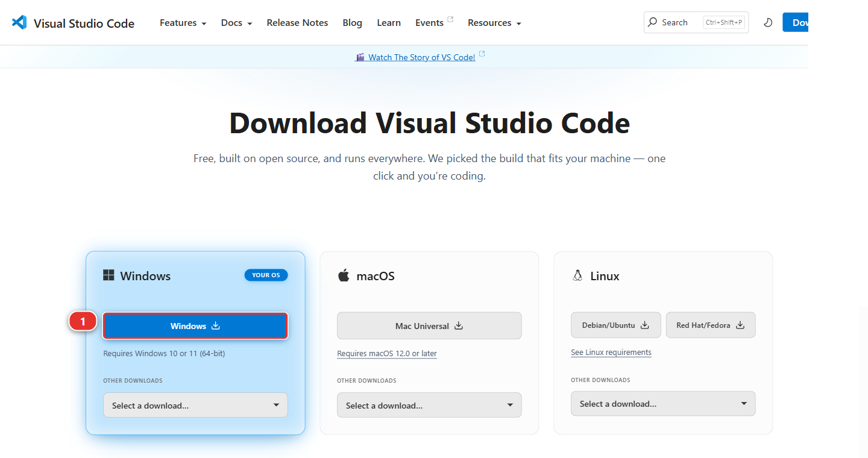The width and height of the screenshot is (868, 458).
Task: Open Requires macOS 12.0 or later link
Action: (387, 354)
